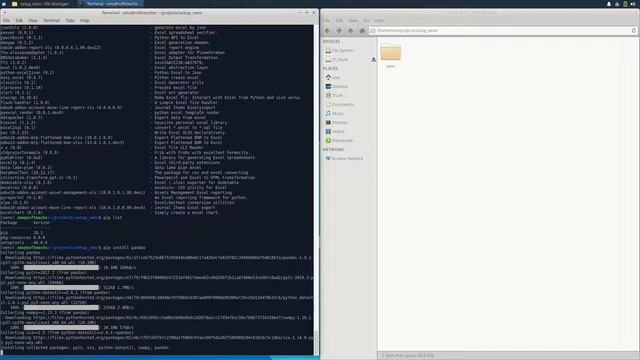Select Browse Network in the sidebar
Screen dimensions: 640x360
pos(344,158)
